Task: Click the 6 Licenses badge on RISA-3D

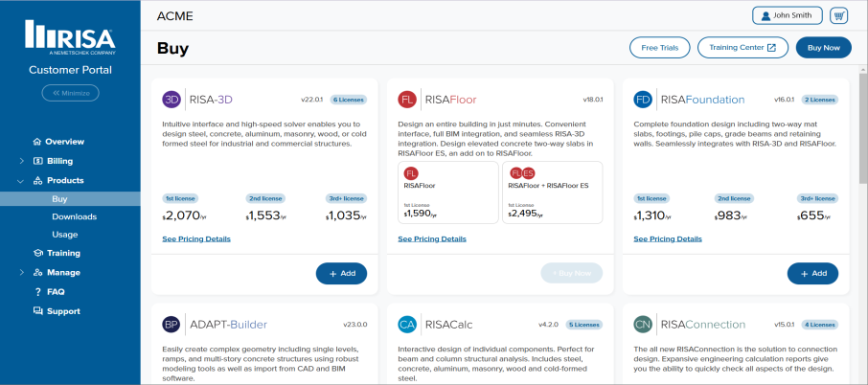Action: pos(348,100)
